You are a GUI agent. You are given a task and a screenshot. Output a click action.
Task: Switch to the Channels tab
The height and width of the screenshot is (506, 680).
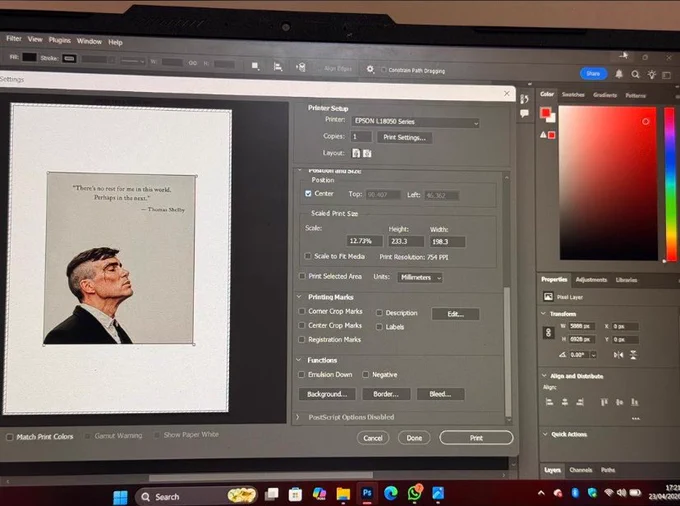coord(581,470)
